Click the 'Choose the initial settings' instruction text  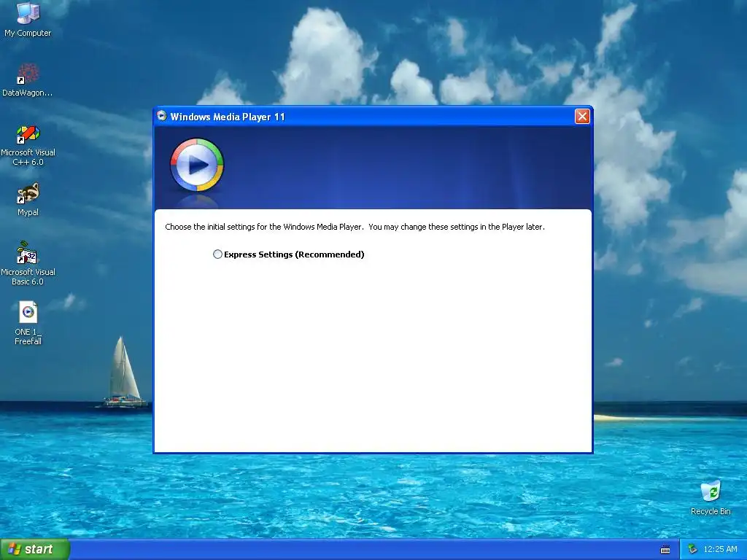[355, 227]
